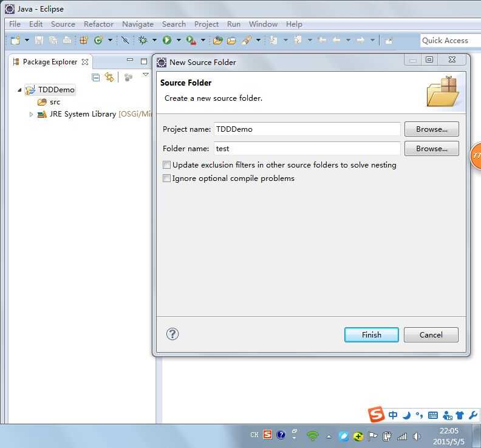This screenshot has width=481, height=448.
Task: Click the volume speaker tray icon
Action: pos(416,436)
